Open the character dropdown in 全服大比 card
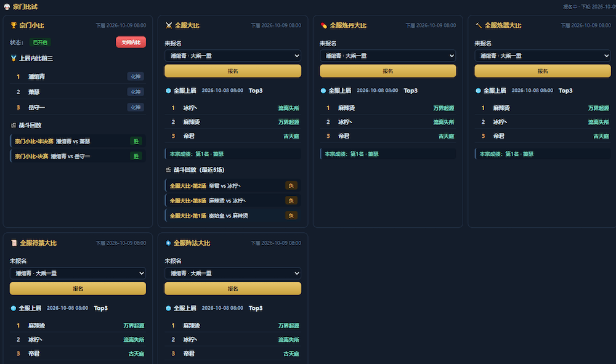Screen dimensions: 616x364 [233, 56]
